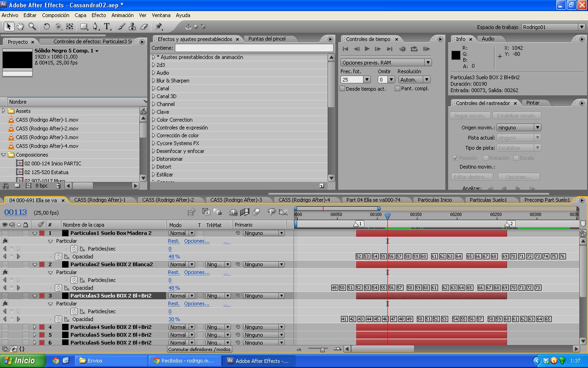Screen dimensions: 588x368
Task: Open the 'Particulas Suelo1' timeline tab
Action: pos(488,200)
